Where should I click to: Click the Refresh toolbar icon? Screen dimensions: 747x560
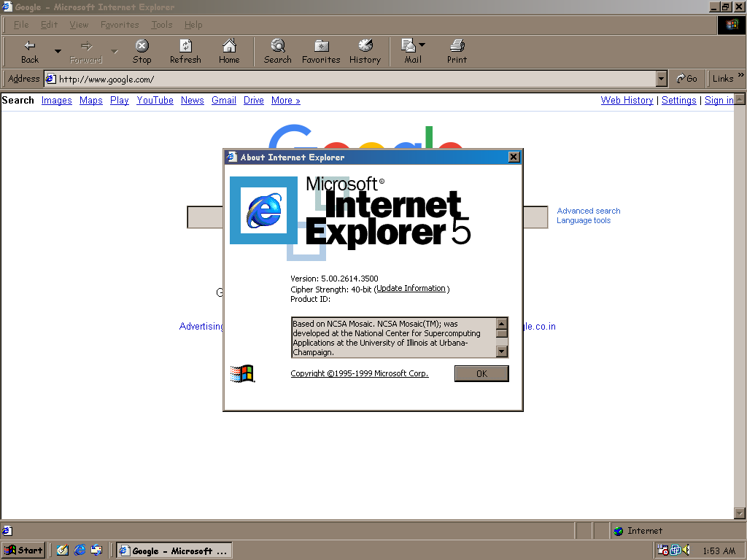point(185,47)
